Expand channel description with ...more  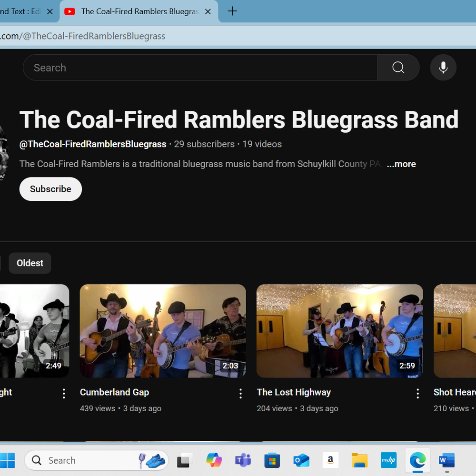point(401,164)
